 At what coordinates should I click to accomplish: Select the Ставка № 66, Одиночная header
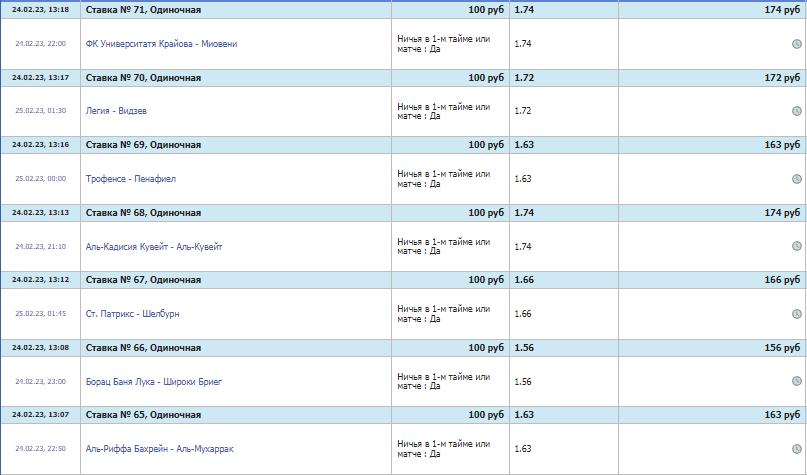click(x=143, y=347)
